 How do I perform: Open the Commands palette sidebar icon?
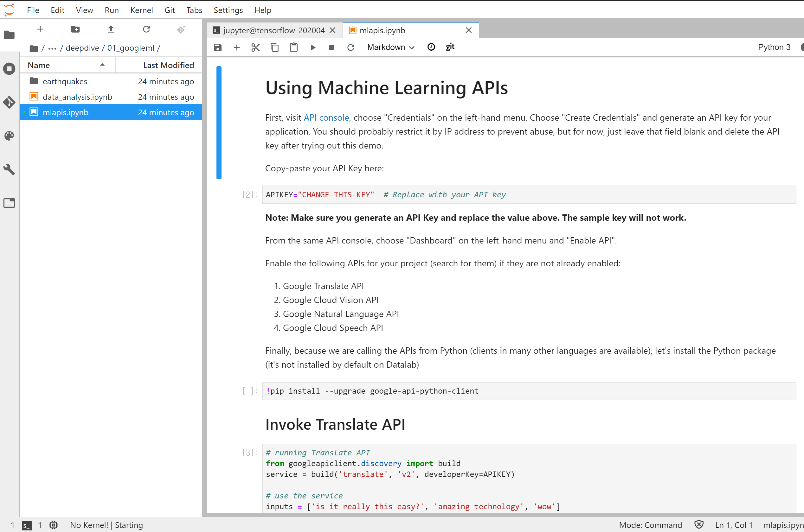click(9, 136)
